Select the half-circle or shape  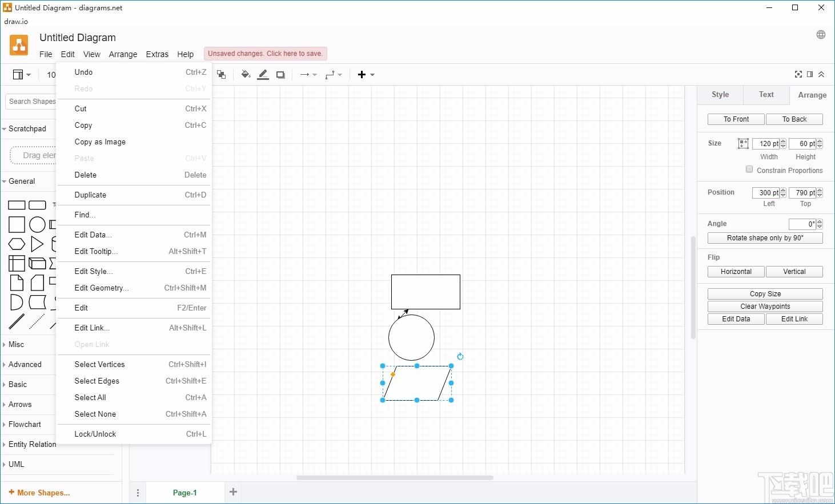coord(17,302)
